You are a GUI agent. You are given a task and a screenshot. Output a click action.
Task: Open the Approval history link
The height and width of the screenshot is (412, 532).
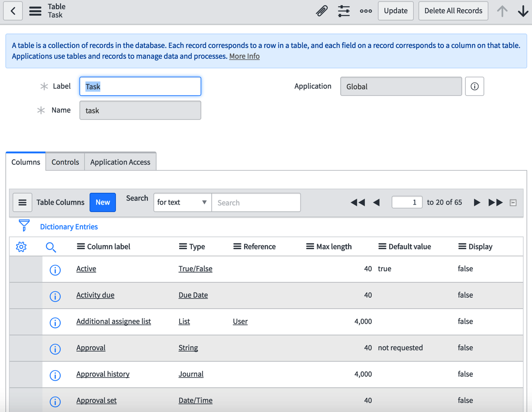[x=103, y=374]
